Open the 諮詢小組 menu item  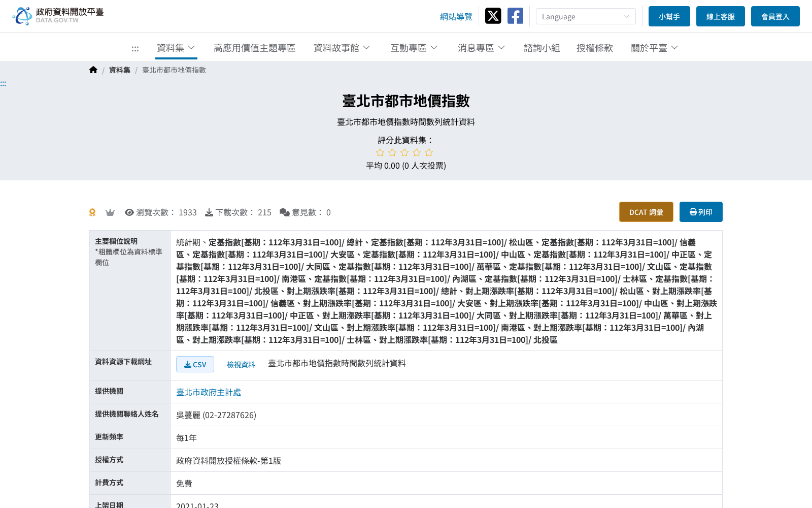click(x=542, y=48)
